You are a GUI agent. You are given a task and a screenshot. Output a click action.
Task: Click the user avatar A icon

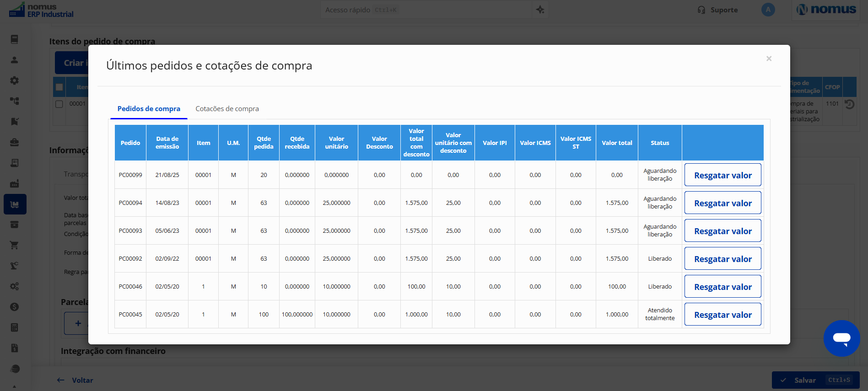(x=768, y=10)
